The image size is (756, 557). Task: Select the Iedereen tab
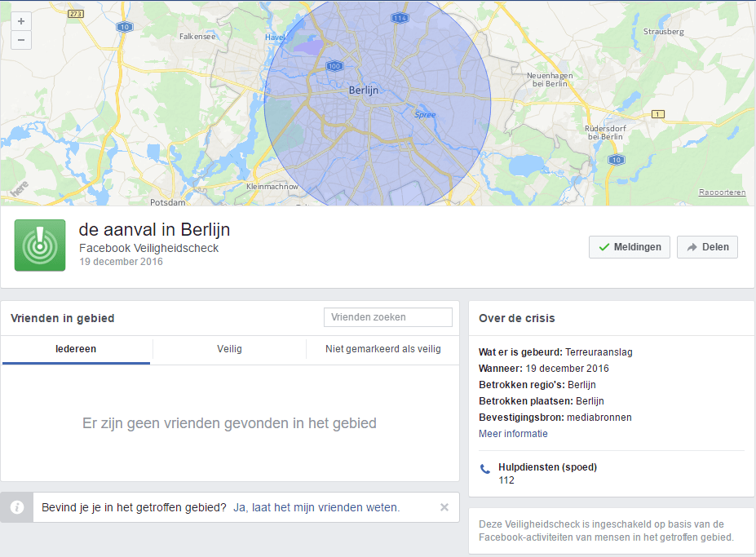[76, 349]
